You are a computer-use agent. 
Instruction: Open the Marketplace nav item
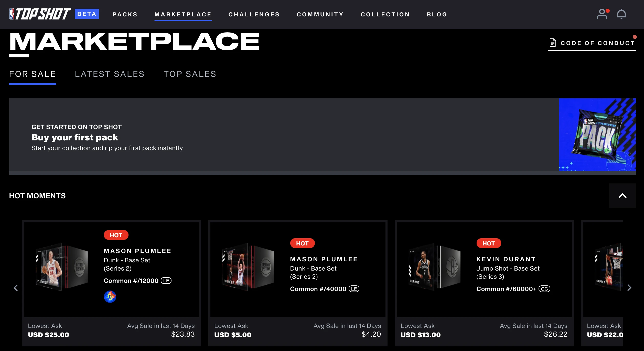coord(183,14)
